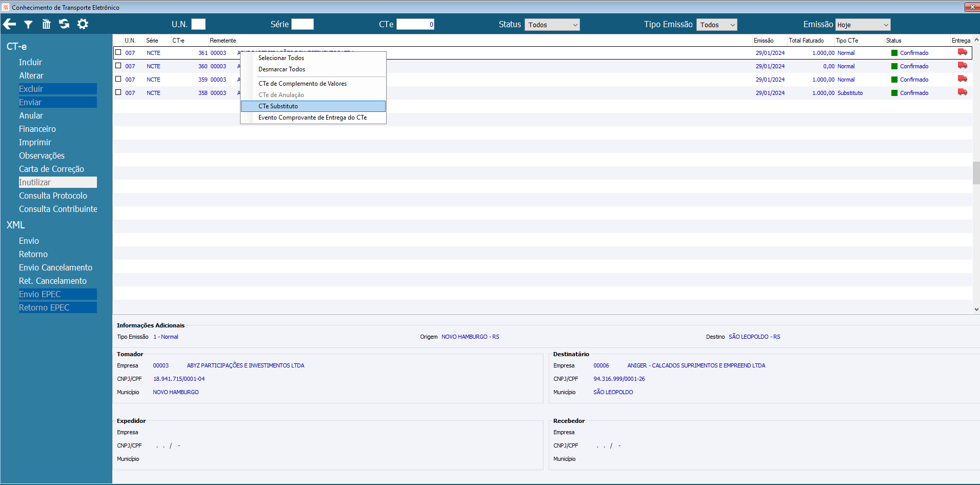This screenshot has height=485, width=980.
Task: Open the Tipo Emissão dropdown
Action: tap(717, 25)
